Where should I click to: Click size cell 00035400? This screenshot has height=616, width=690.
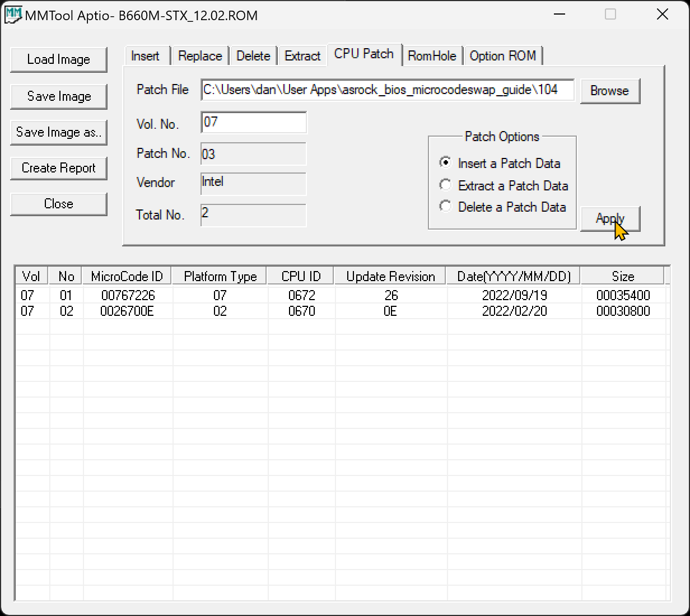tap(623, 295)
